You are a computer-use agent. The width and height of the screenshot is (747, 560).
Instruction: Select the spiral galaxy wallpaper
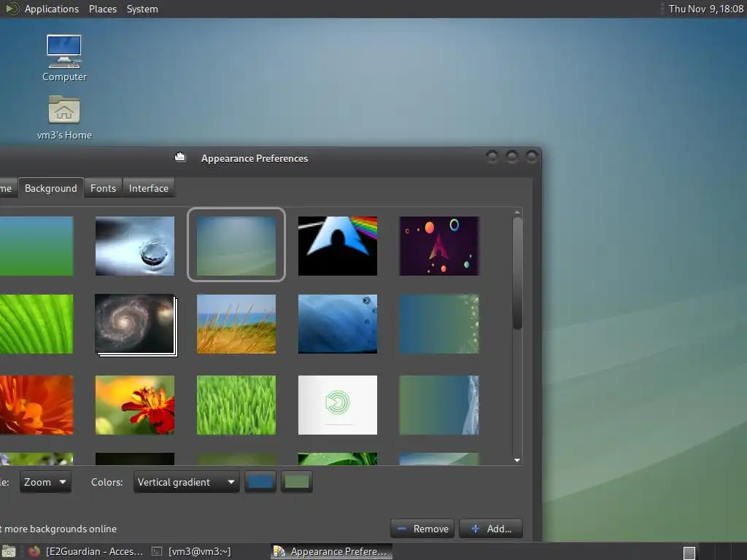pos(135,324)
